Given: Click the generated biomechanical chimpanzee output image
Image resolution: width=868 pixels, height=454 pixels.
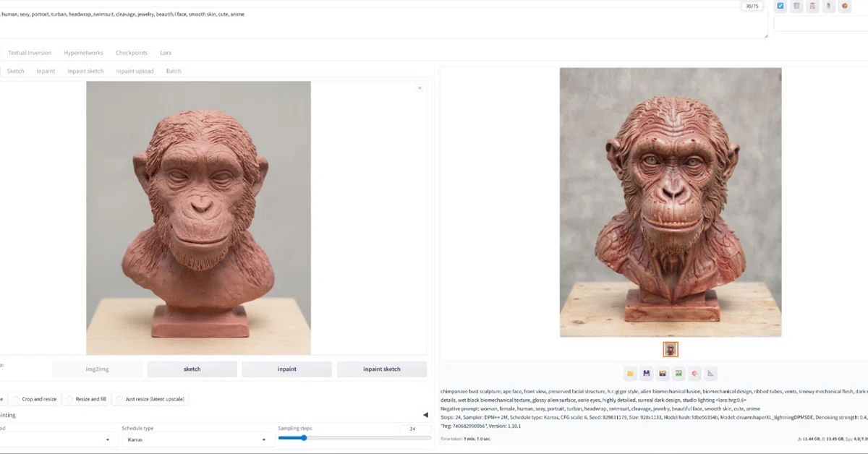Looking at the screenshot, I should point(671,202).
